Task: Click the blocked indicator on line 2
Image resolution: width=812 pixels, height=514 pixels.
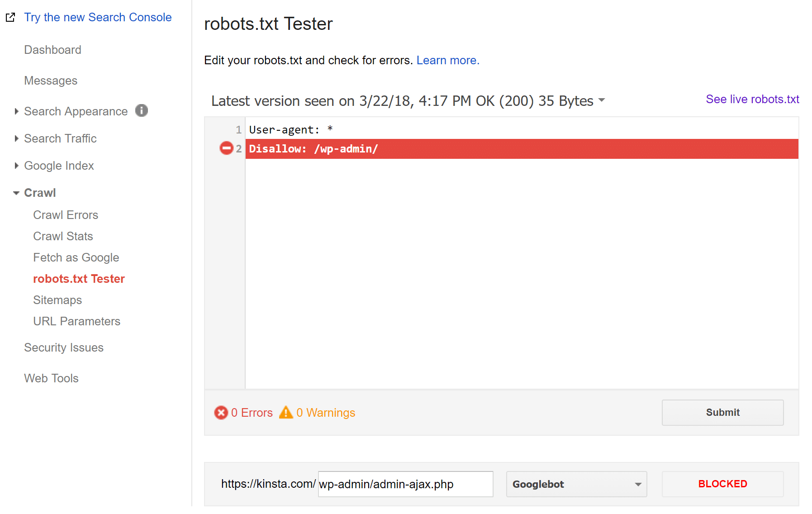Action: (226, 148)
